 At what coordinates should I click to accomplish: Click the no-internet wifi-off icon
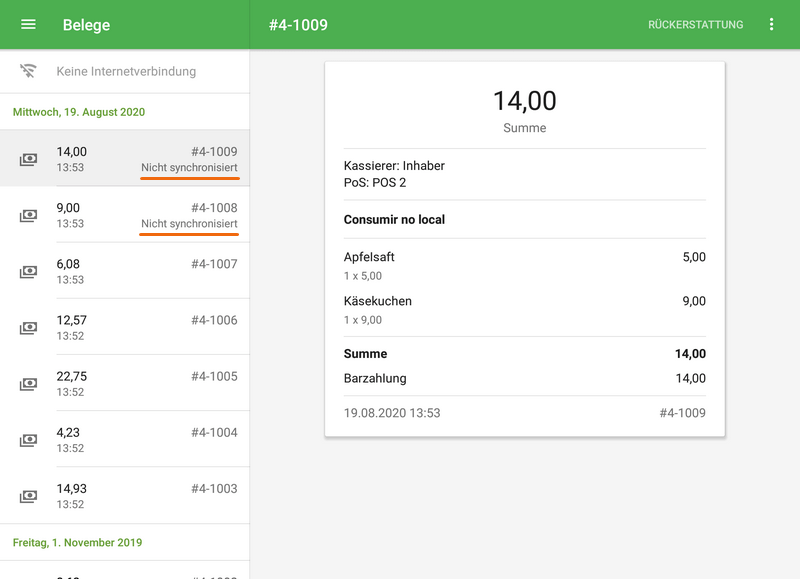28,71
